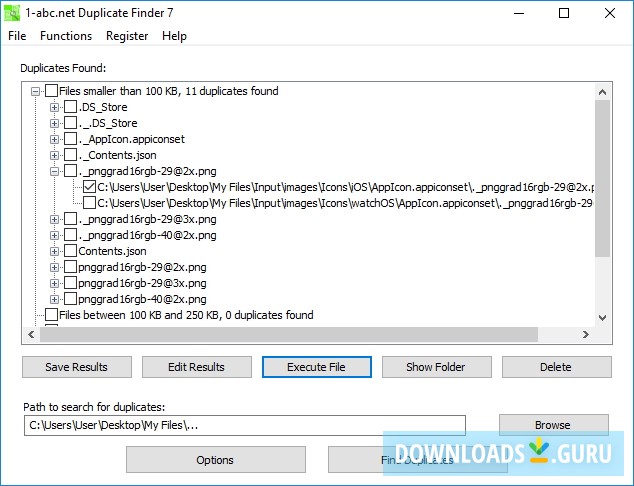Screen dimensions: 634x486
Task: Expand the ._AppIcon.appiconset node
Action: point(54,139)
